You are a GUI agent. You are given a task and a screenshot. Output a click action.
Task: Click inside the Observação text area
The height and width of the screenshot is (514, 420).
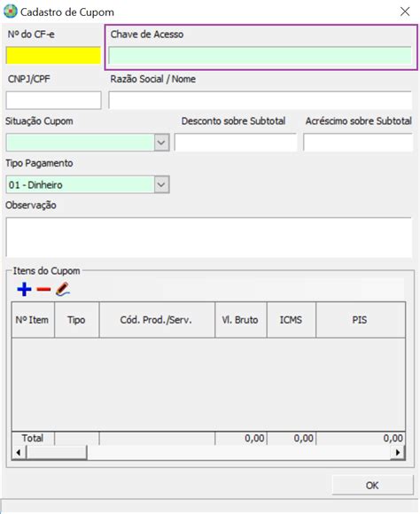pyautogui.click(x=209, y=238)
